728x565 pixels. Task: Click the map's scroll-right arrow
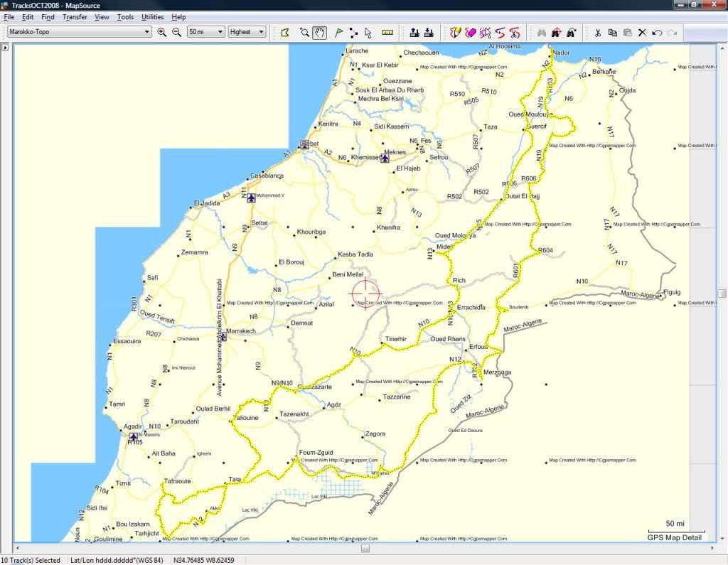712,548
